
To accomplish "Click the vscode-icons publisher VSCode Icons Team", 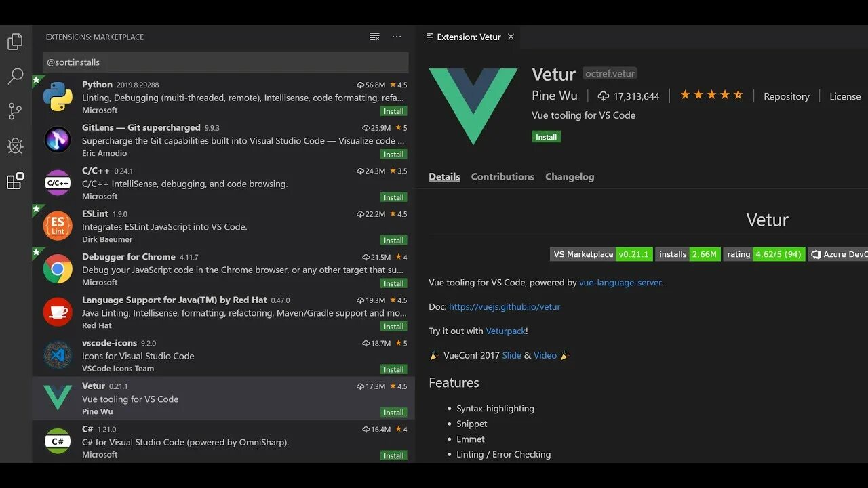I will pos(118,369).
